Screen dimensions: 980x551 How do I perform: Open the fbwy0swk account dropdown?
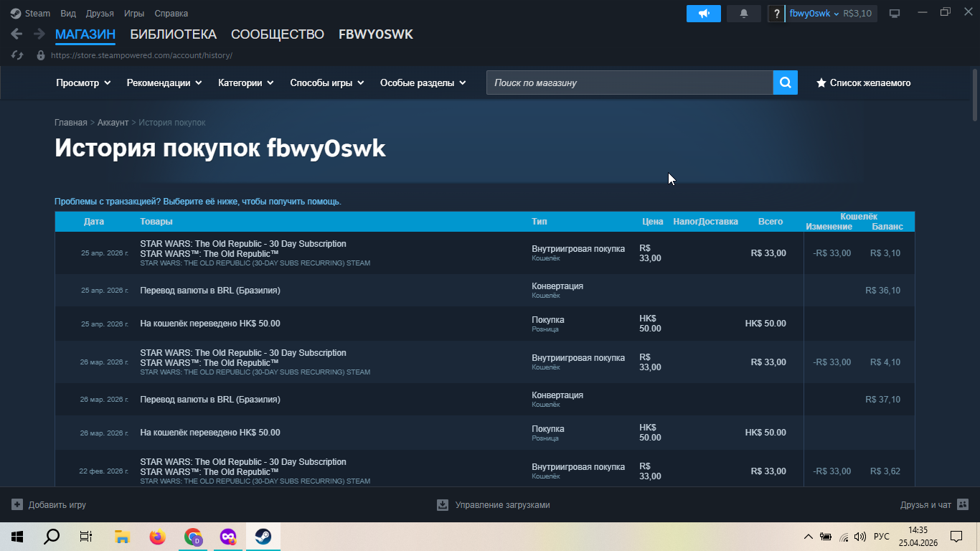click(814, 14)
